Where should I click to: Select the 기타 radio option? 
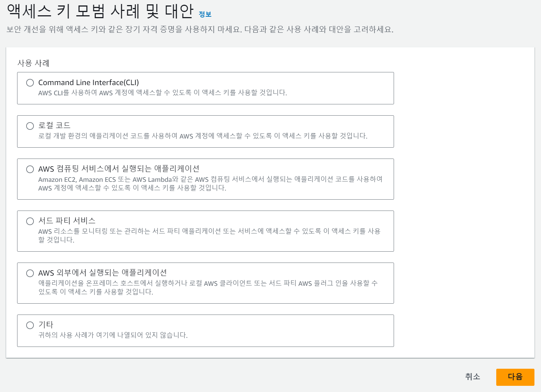[x=30, y=325]
